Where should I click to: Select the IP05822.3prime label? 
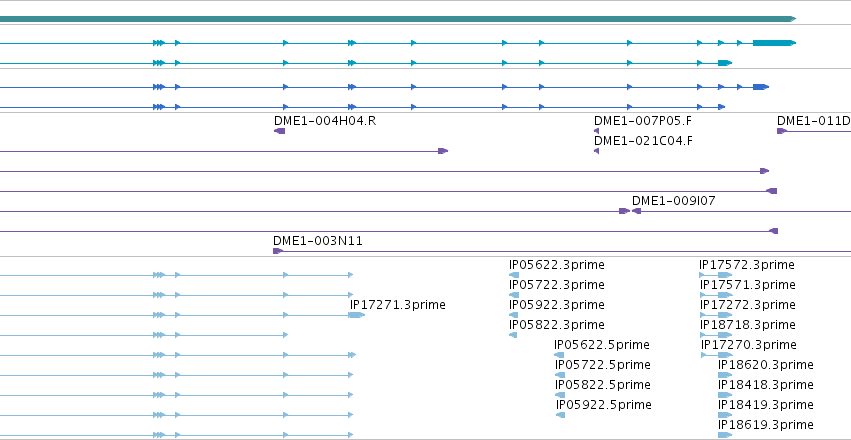tap(556, 325)
